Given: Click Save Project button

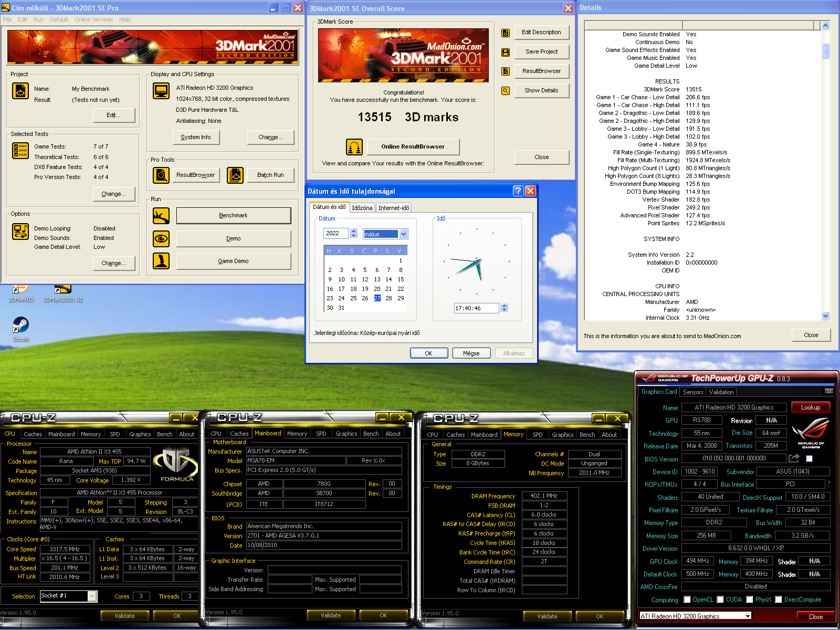Looking at the screenshot, I should coord(541,52).
